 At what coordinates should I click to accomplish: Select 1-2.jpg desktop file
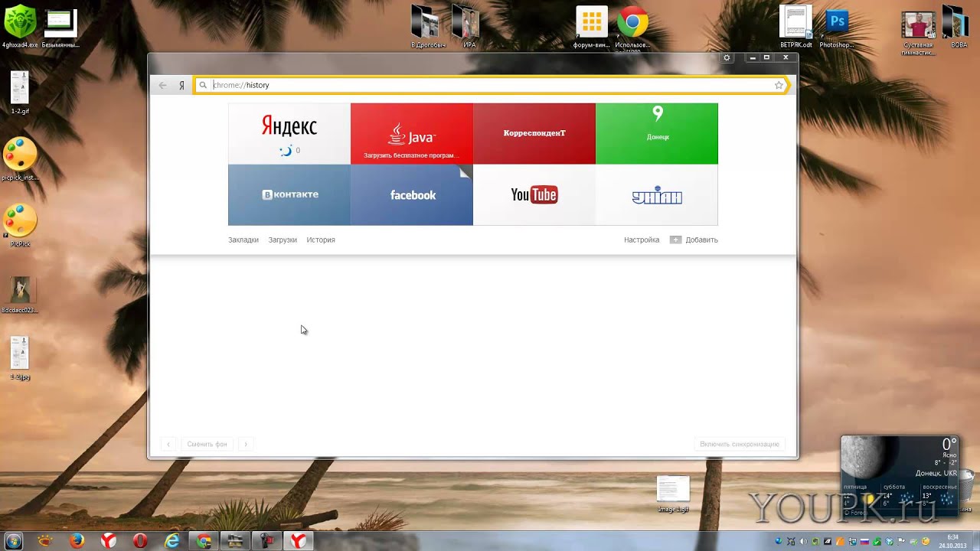click(x=20, y=358)
